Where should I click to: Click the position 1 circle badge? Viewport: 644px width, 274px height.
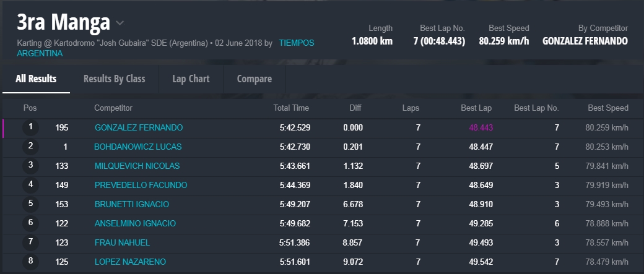click(30, 127)
